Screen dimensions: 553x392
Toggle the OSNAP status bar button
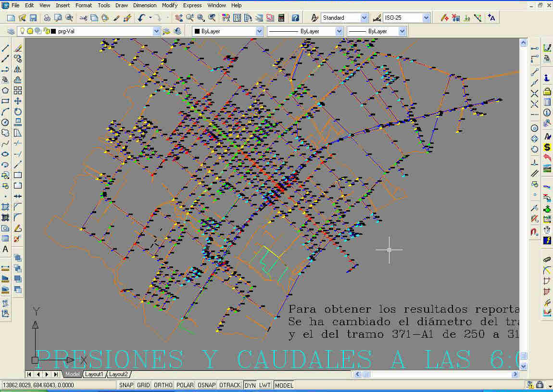(206, 385)
